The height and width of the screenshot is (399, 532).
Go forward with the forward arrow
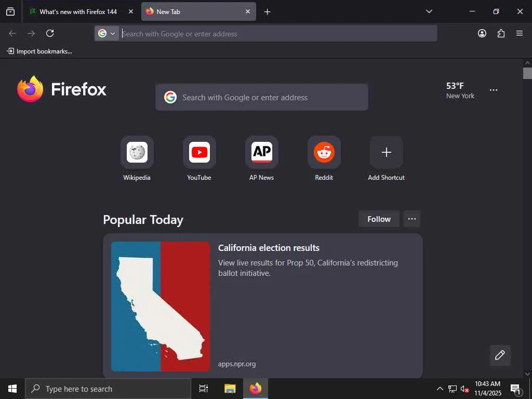point(31,33)
